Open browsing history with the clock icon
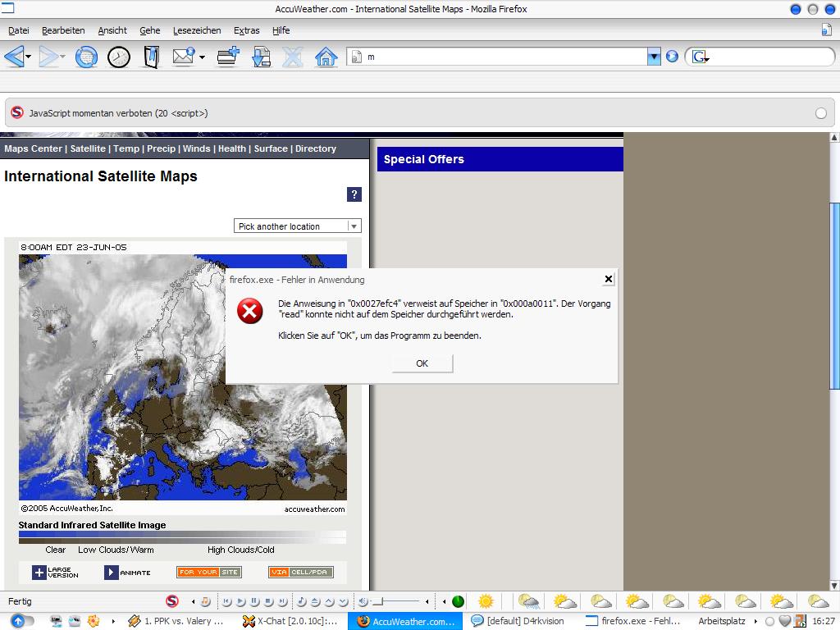840x630 pixels. click(x=119, y=57)
